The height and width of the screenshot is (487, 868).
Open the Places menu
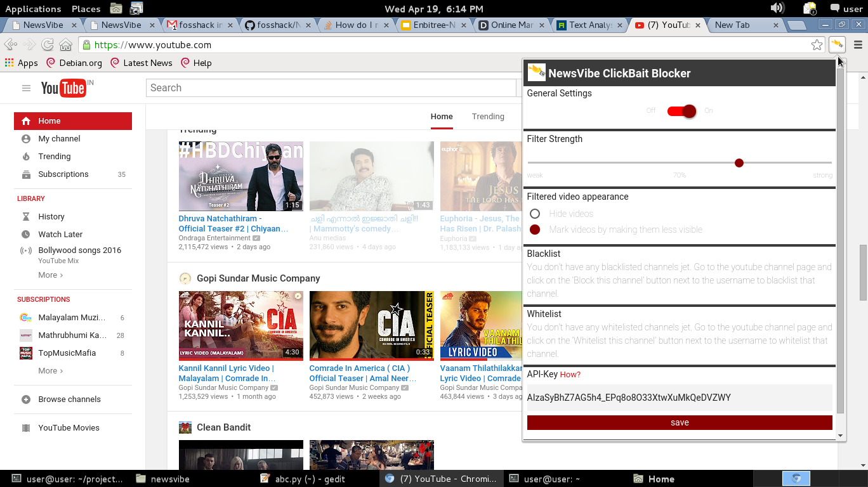tap(86, 9)
